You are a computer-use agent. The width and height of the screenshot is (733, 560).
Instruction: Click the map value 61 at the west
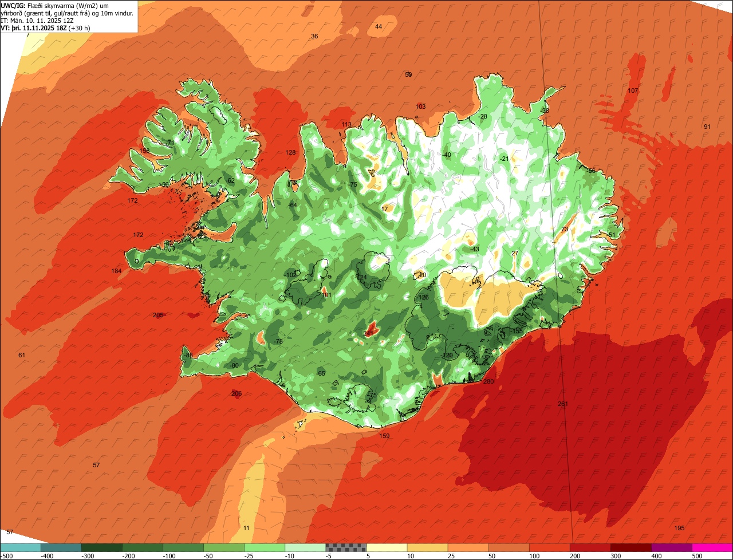(x=22, y=355)
